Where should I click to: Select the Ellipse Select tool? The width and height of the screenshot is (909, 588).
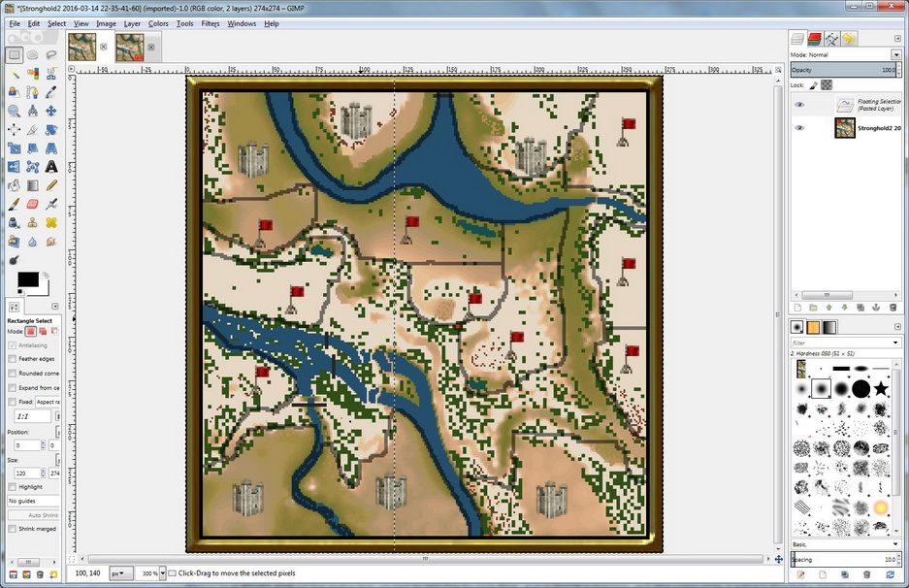point(32,55)
